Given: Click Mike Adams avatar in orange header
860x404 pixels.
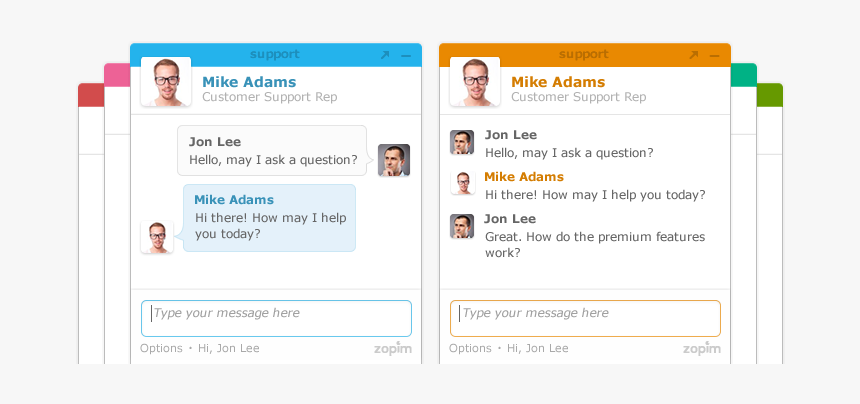Looking at the screenshot, I should coord(475,81).
